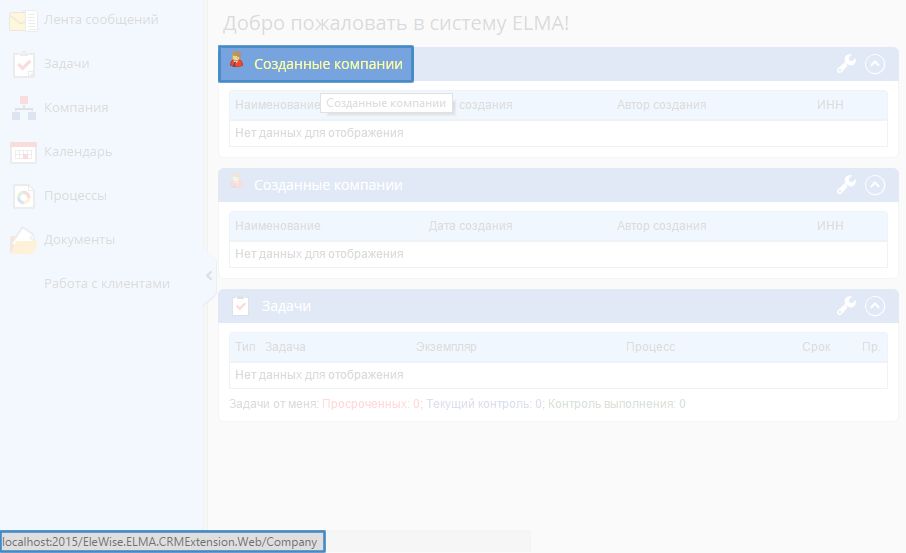Click Срок column header in Задачи table
The width and height of the screenshot is (906, 553).
tap(816, 347)
